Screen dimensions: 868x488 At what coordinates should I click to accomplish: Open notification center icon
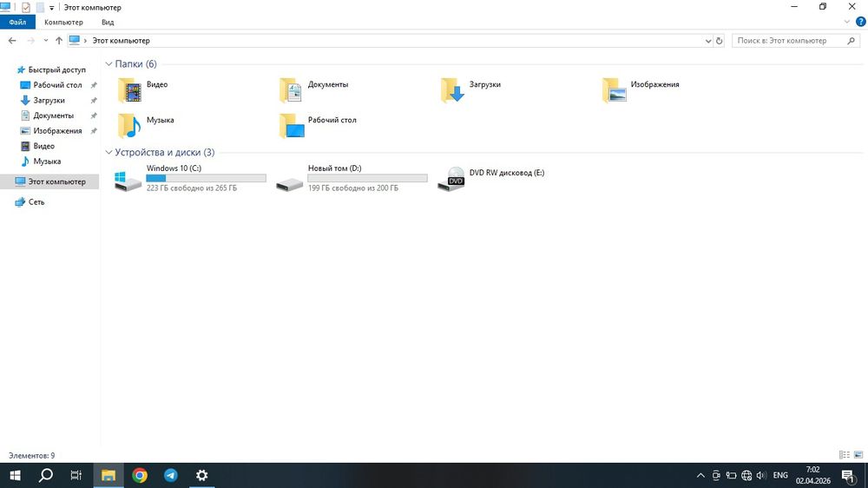click(x=847, y=475)
